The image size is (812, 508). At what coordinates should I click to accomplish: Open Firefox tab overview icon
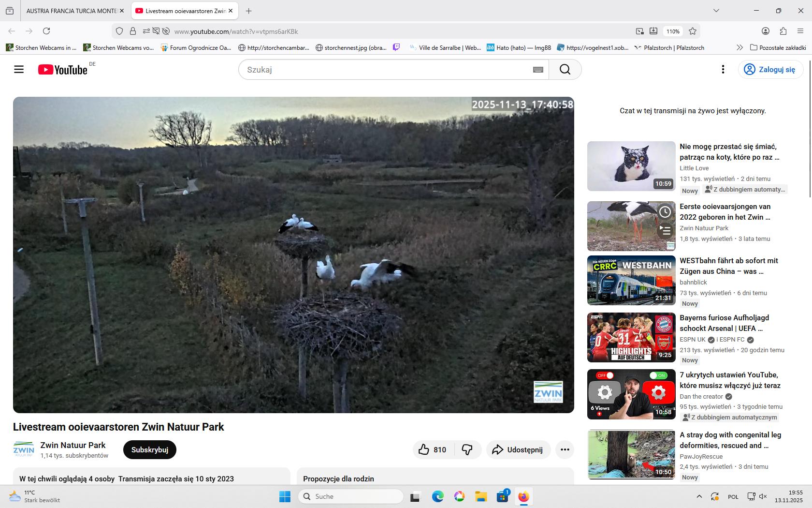(x=10, y=11)
